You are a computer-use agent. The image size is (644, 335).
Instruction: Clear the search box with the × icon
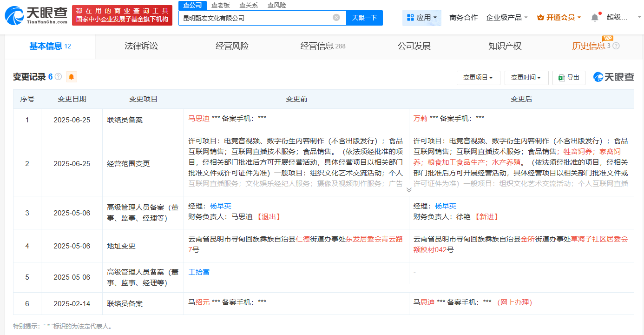coord(337,18)
